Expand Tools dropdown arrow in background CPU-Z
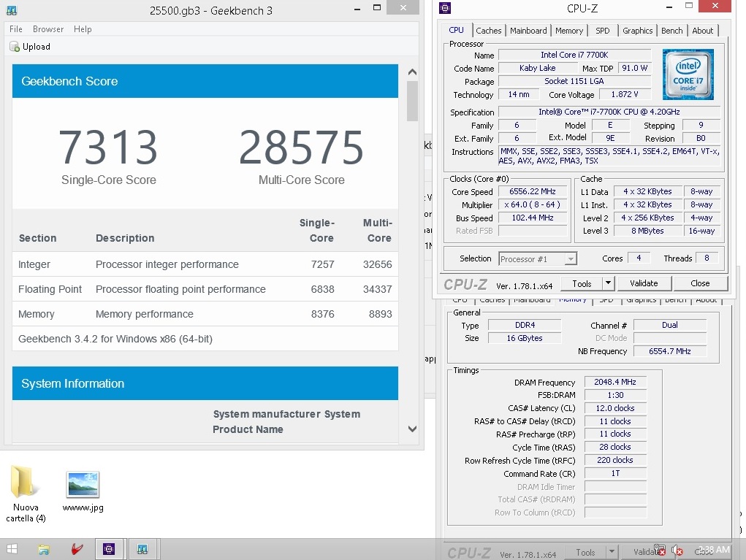Viewport: 746px width, 560px height. (612, 552)
